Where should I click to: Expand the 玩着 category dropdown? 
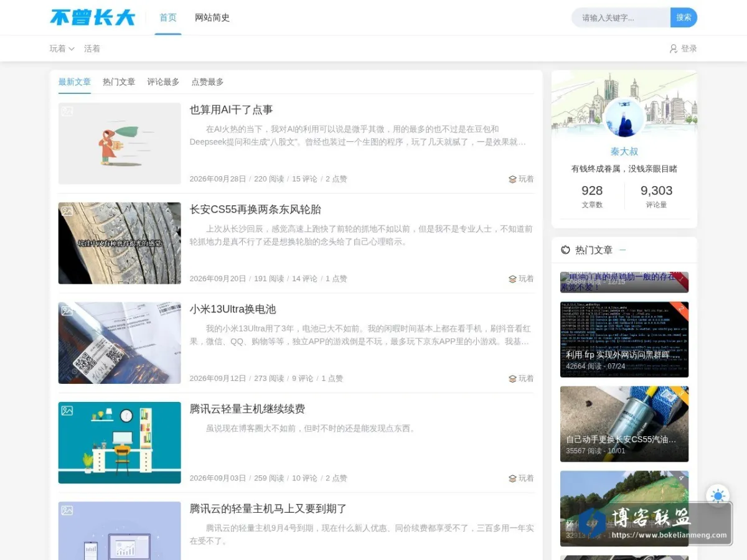tap(62, 49)
